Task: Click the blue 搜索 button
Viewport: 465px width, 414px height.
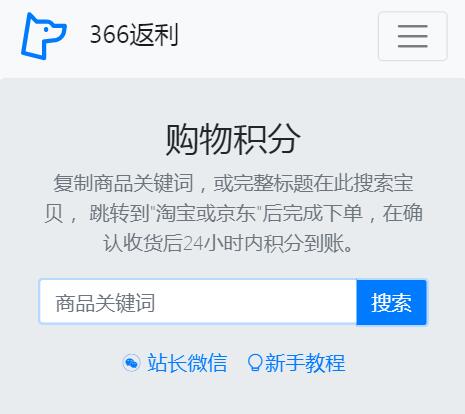Action: tap(391, 302)
